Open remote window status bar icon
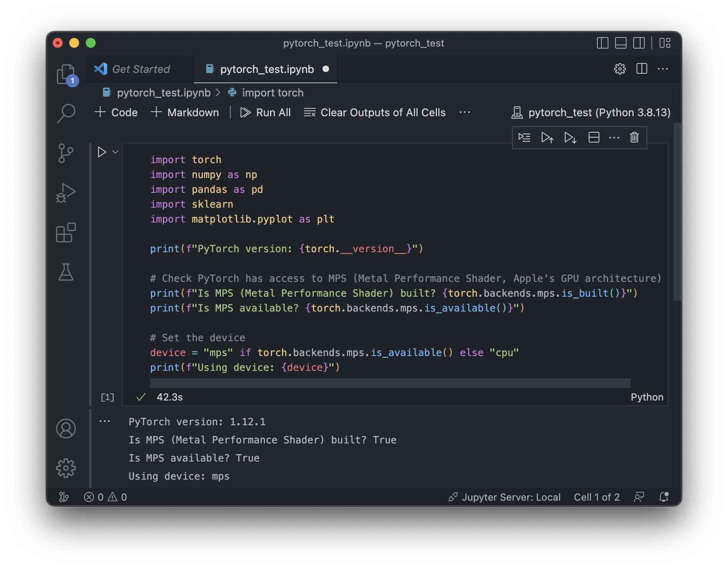Viewport: 728px width, 567px height. [x=64, y=497]
